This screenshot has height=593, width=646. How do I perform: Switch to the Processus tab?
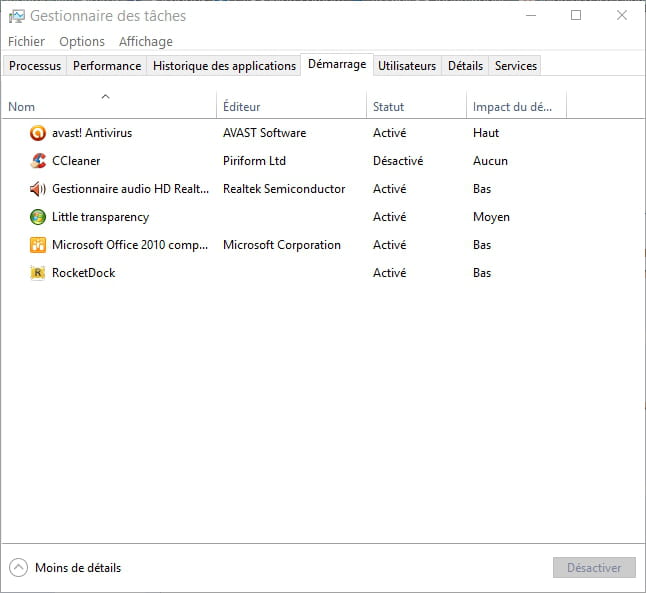(x=35, y=66)
